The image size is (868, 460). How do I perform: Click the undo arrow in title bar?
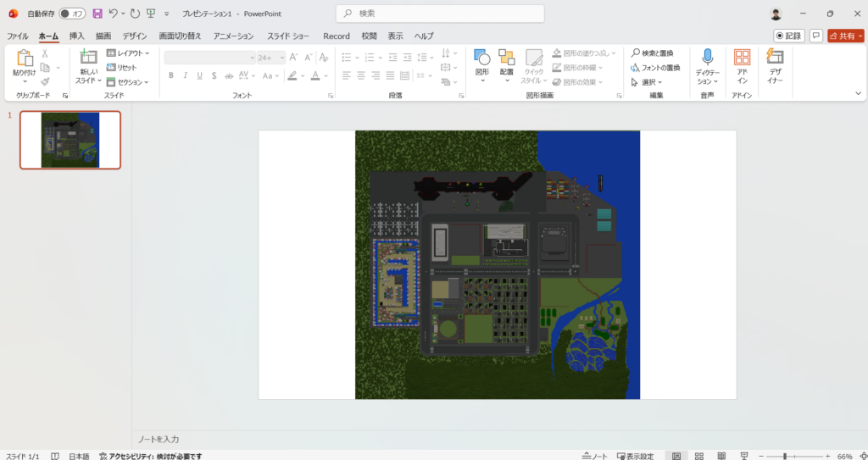113,14
